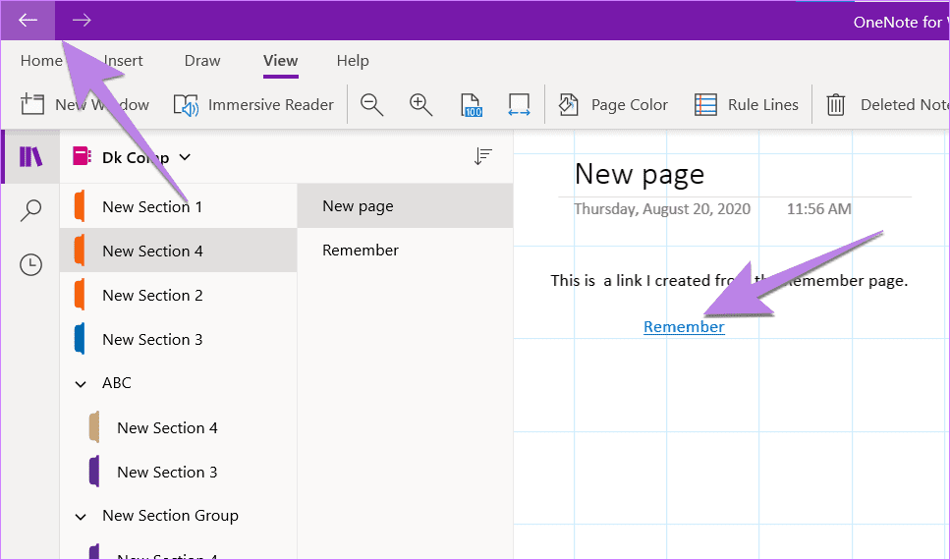Go back using the back arrow
950x560 pixels.
click(x=28, y=20)
